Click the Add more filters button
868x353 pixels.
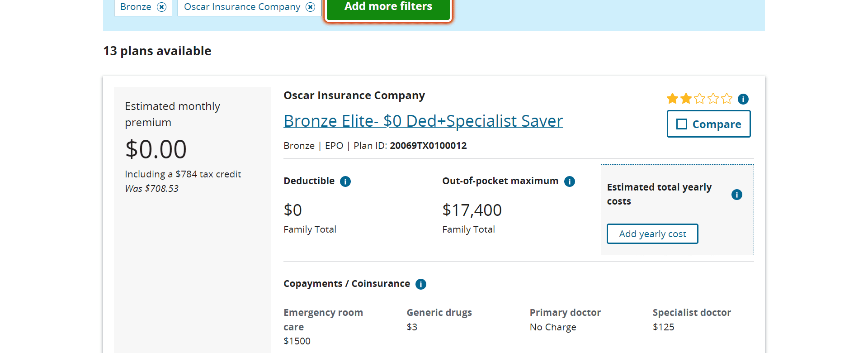(388, 8)
